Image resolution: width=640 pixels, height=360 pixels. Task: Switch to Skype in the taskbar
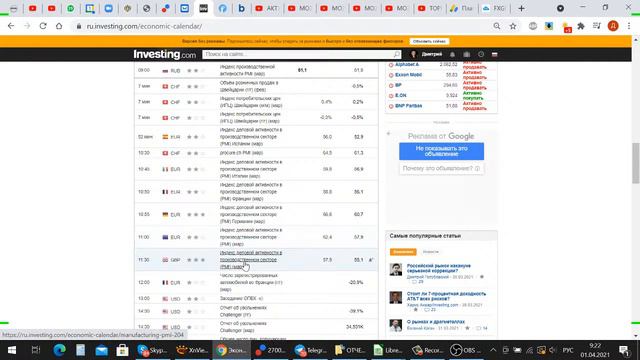click(x=153, y=350)
